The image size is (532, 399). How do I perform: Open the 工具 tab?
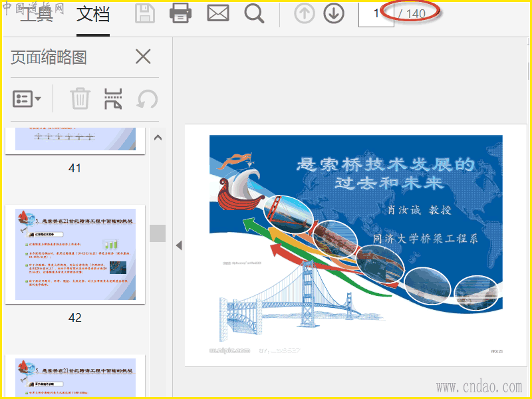click(37, 14)
